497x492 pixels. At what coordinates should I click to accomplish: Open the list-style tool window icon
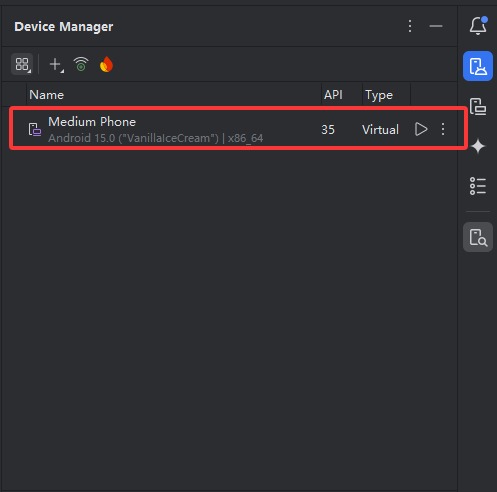pyautogui.click(x=478, y=186)
